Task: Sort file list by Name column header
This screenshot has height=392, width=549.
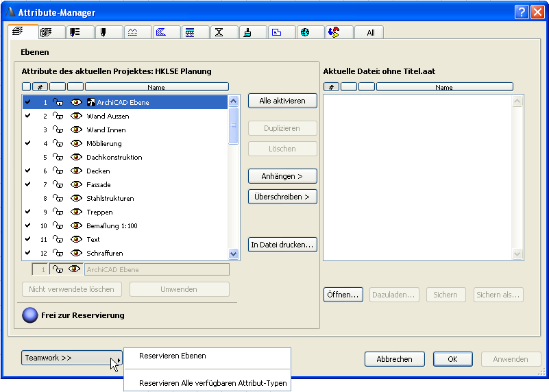Action: coord(445,87)
